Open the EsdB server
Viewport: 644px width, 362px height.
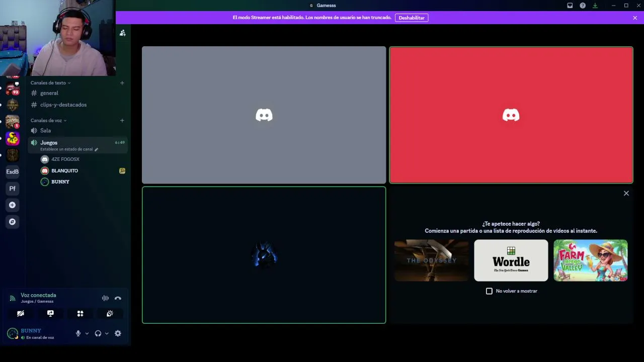(x=13, y=172)
